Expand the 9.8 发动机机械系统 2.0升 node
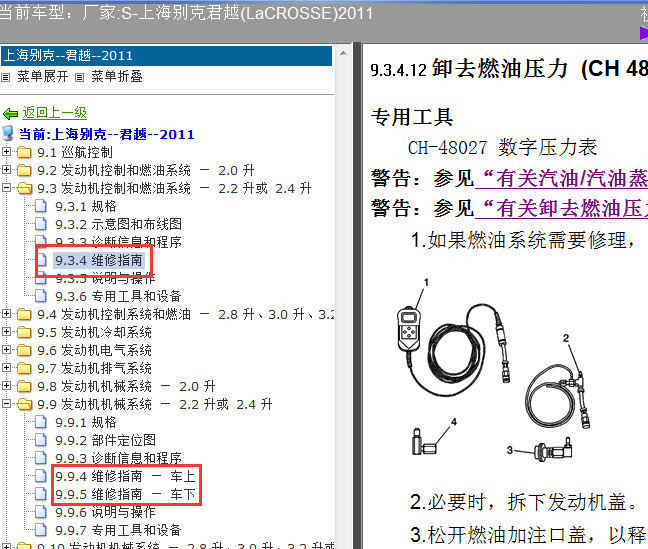This screenshot has width=648, height=549. tap(6, 386)
